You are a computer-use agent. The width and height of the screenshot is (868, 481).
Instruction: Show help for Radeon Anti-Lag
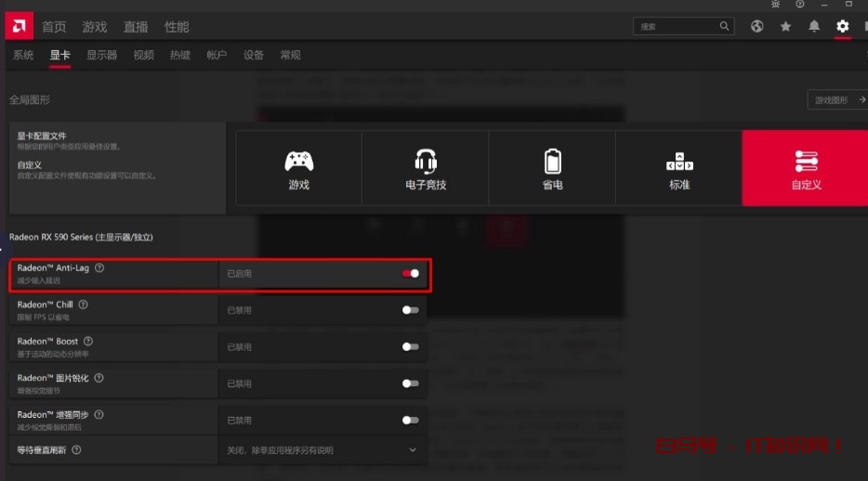(x=99, y=267)
